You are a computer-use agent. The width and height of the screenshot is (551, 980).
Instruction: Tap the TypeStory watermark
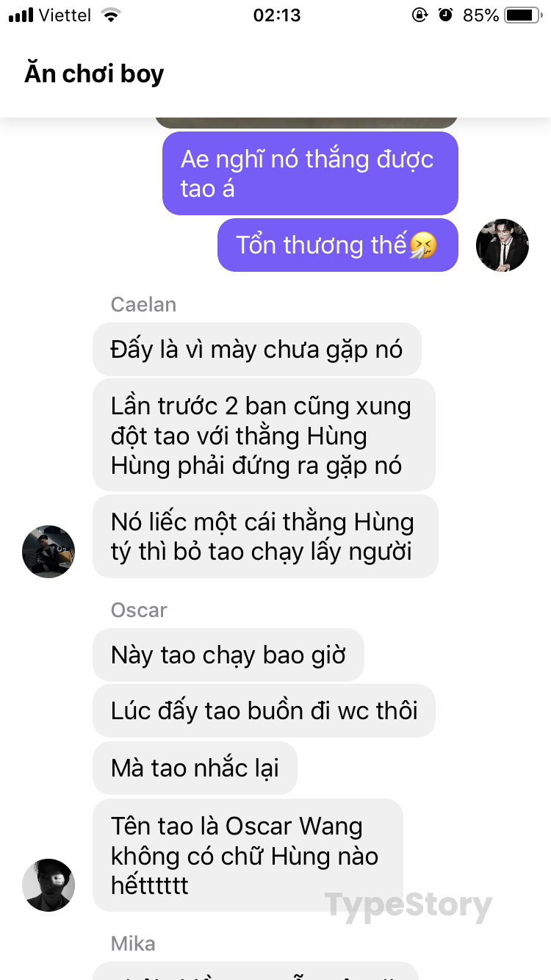[408, 906]
